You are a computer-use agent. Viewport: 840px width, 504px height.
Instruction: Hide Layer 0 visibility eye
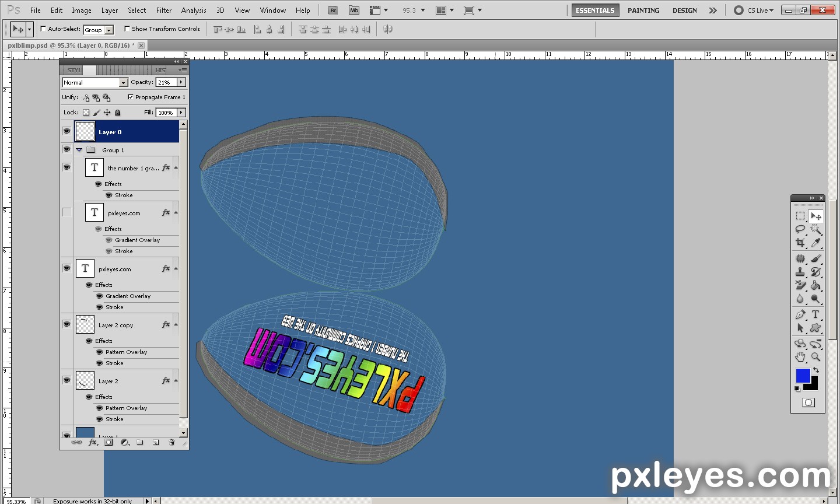66,132
